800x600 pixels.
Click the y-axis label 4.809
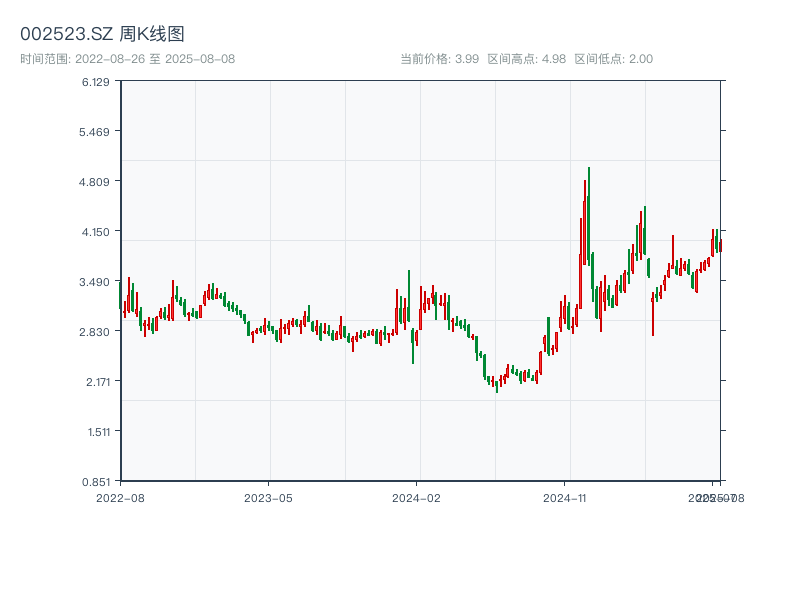[x=94, y=182]
